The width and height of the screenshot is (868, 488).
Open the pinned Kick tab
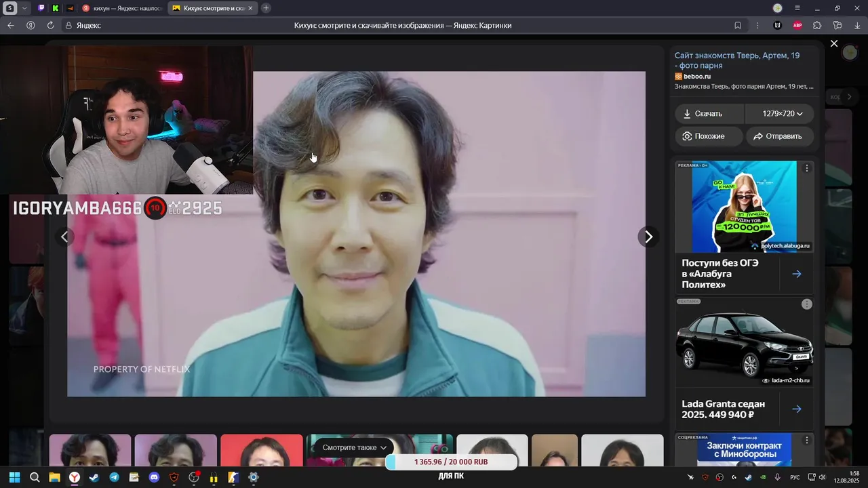tap(56, 8)
